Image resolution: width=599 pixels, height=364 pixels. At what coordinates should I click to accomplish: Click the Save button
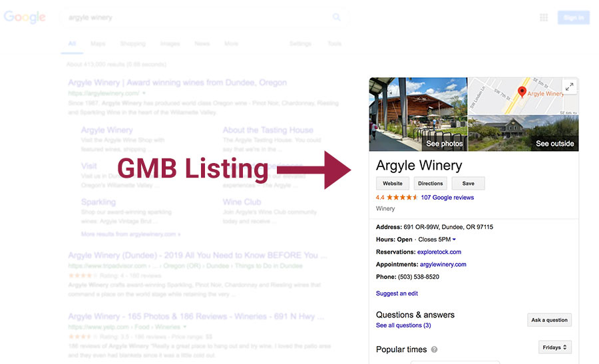click(x=469, y=184)
